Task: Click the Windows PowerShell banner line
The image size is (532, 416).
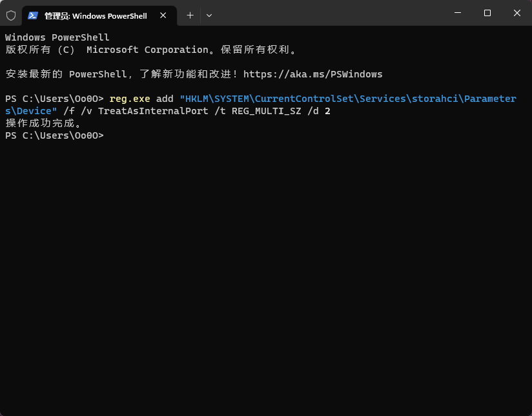Action: coord(57,37)
